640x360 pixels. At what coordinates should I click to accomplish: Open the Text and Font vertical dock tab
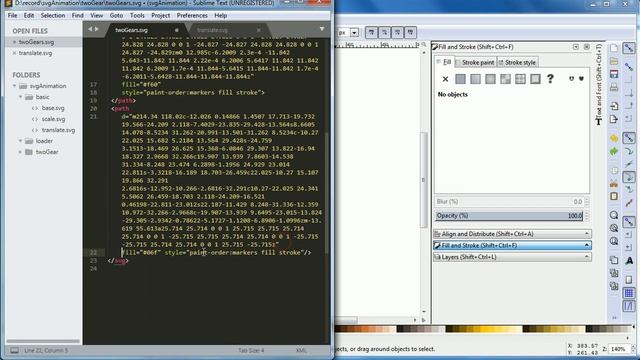point(598,84)
